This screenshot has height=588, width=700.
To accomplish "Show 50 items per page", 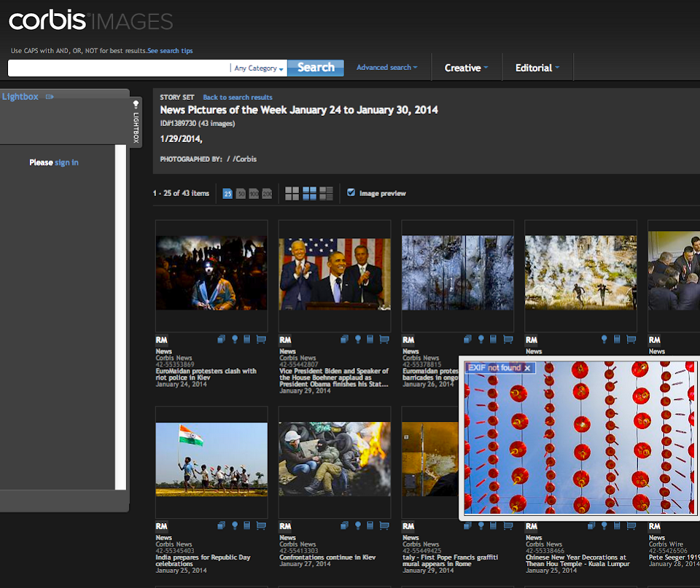I will pyautogui.click(x=241, y=194).
